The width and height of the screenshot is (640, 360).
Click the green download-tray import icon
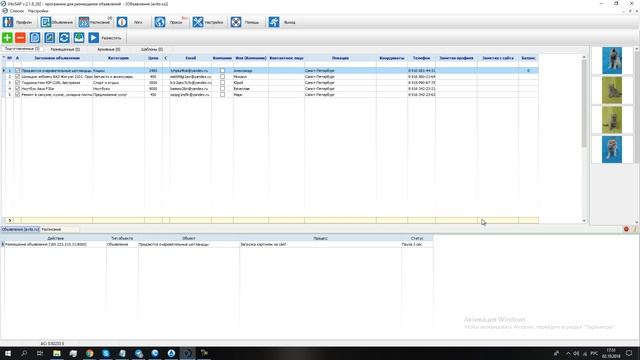[79, 38]
